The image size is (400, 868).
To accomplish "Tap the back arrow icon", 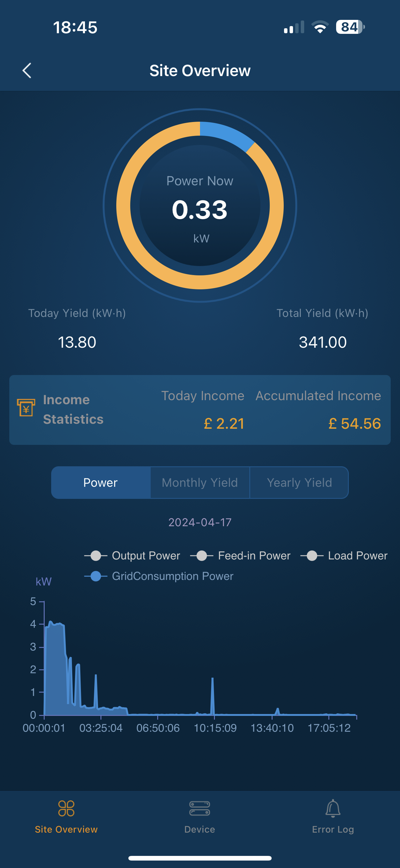I will pos(27,70).
